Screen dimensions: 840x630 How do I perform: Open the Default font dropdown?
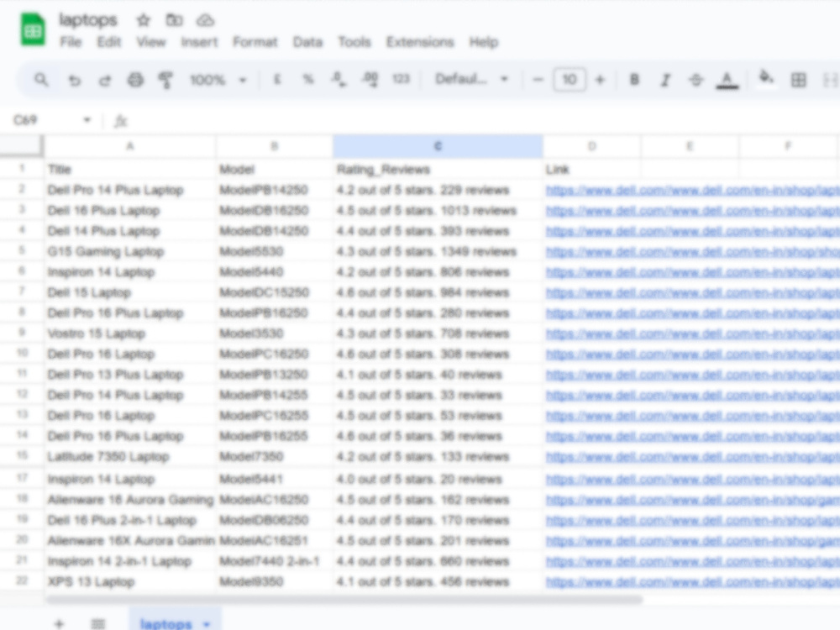(x=471, y=79)
